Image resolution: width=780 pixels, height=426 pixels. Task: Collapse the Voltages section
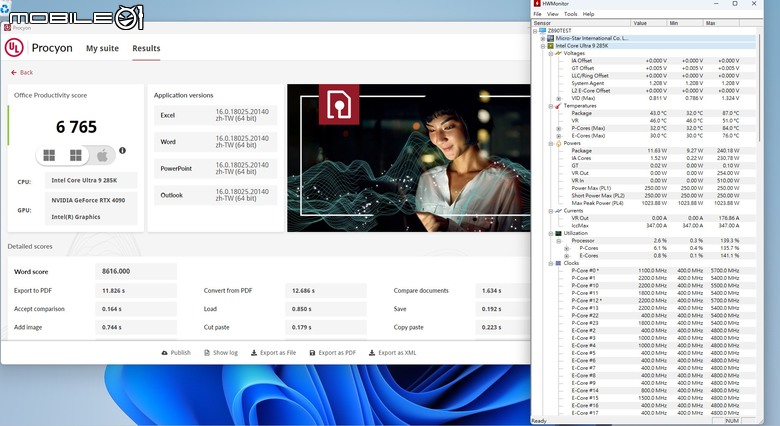(x=551, y=53)
